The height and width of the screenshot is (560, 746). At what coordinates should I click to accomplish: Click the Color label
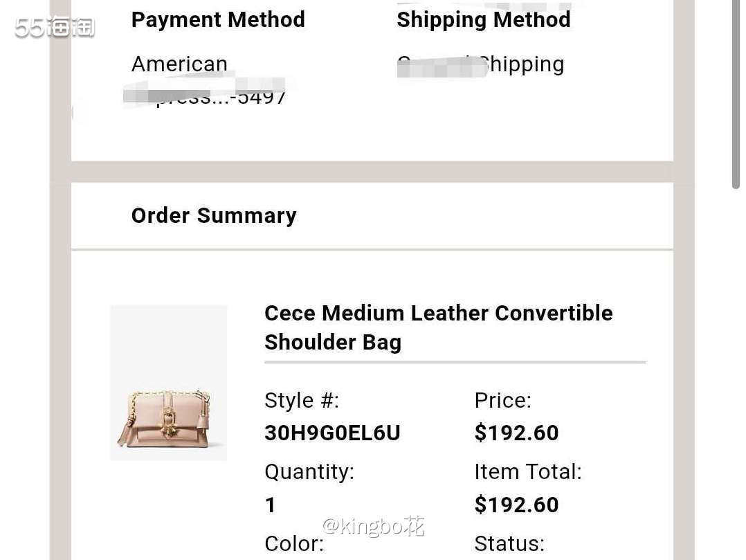tap(294, 544)
